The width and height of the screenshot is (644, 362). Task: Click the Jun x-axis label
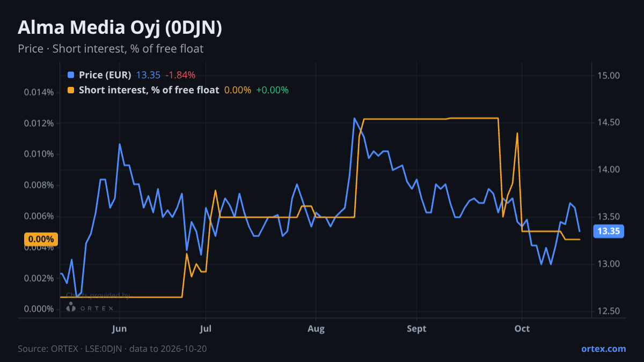coord(120,328)
